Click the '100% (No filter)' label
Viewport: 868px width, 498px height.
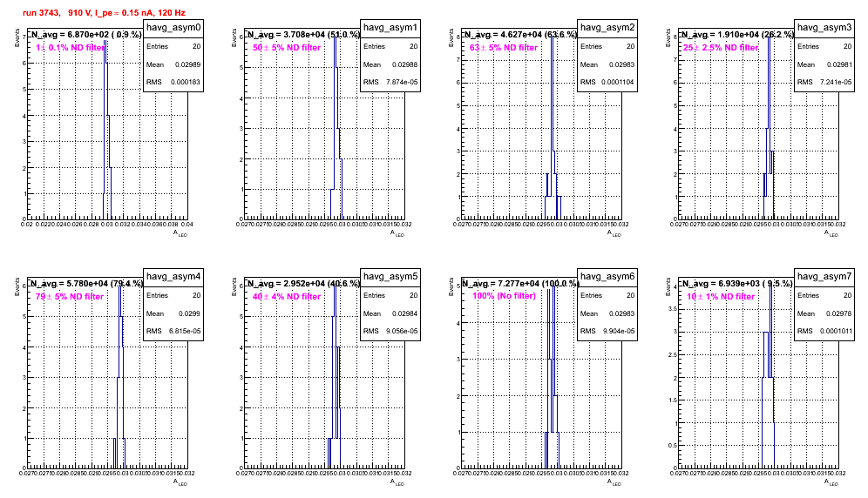(x=505, y=296)
